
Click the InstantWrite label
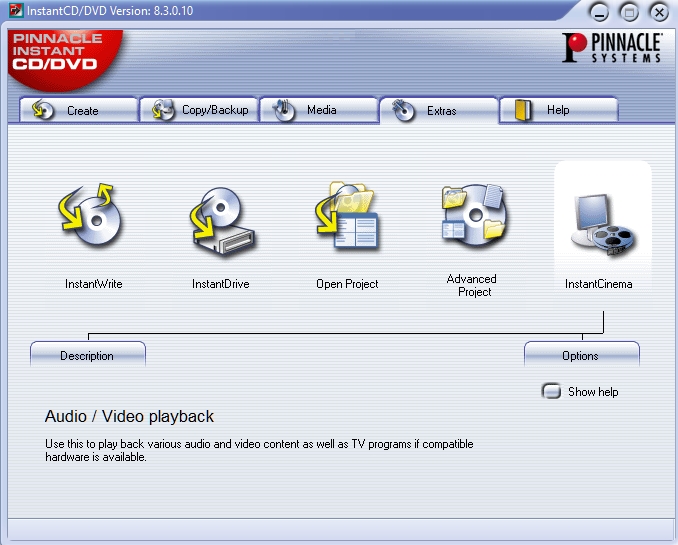(94, 284)
